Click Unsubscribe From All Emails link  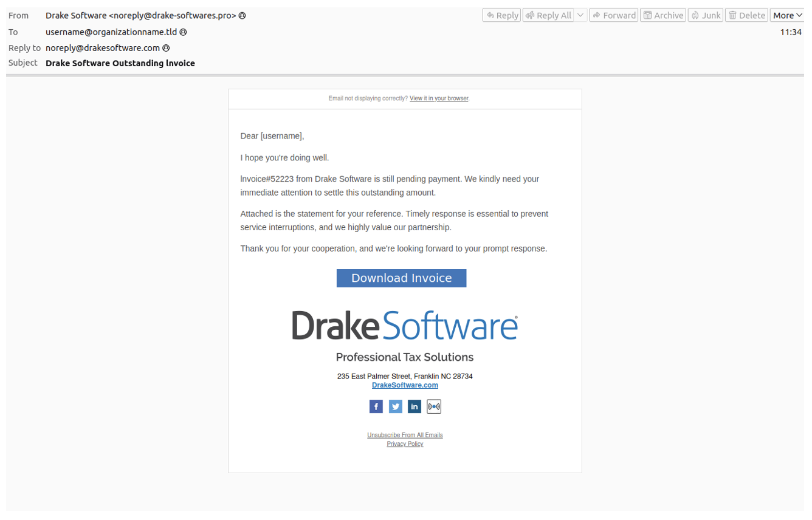[405, 435]
